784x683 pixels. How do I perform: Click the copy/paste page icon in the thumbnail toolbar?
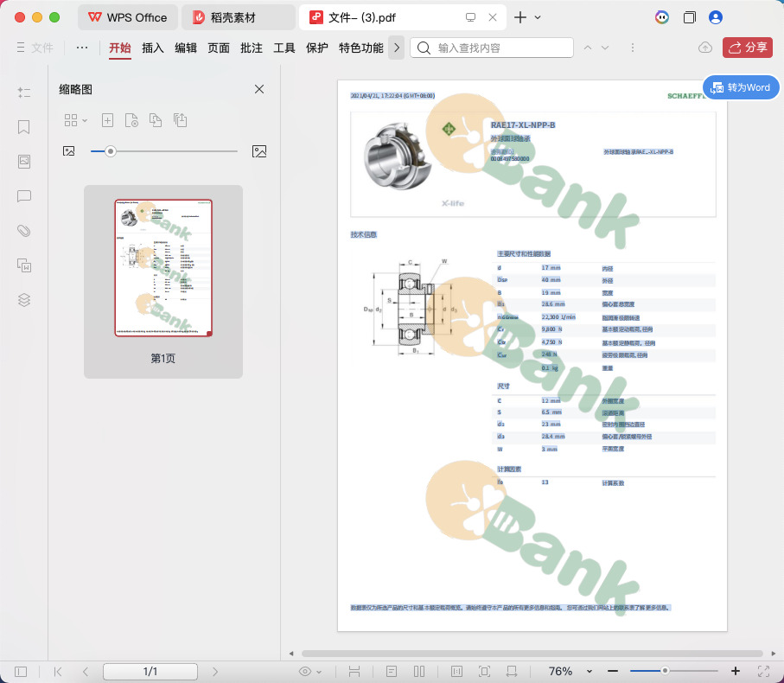coord(180,120)
